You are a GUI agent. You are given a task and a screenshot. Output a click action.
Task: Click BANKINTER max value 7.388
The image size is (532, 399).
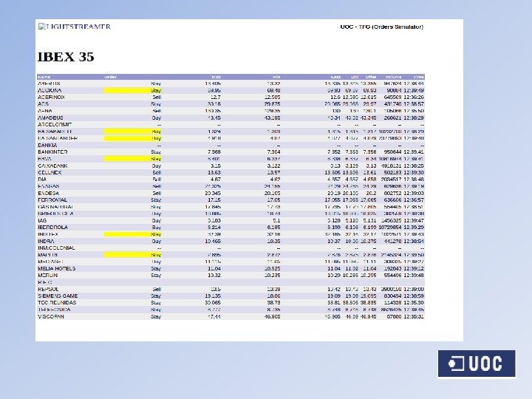(x=214, y=152)
